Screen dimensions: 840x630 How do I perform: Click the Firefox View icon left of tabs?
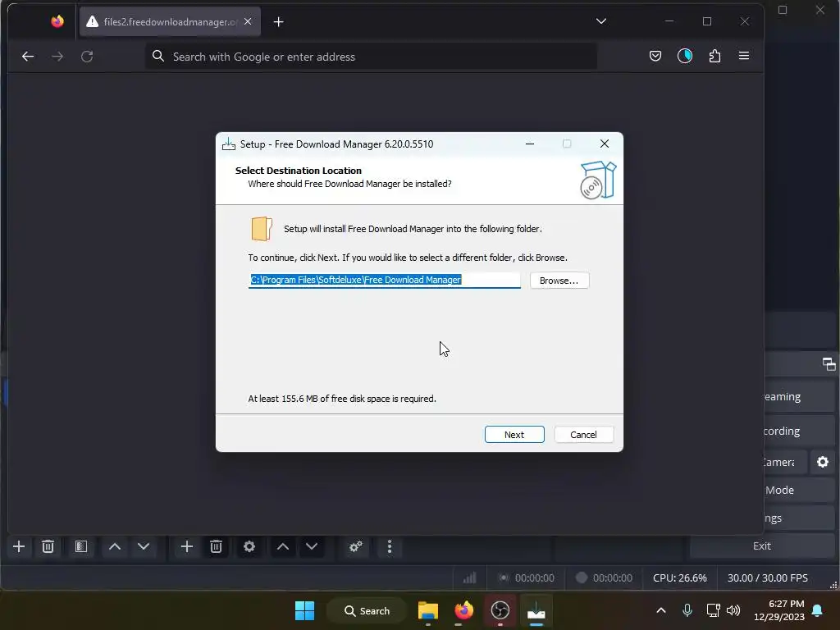[57, 21]
